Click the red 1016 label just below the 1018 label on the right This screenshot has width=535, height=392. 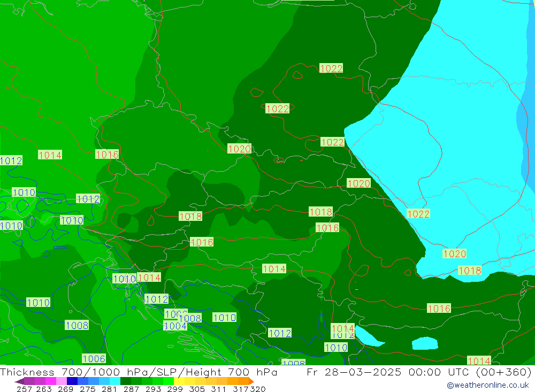click(327, 228)
